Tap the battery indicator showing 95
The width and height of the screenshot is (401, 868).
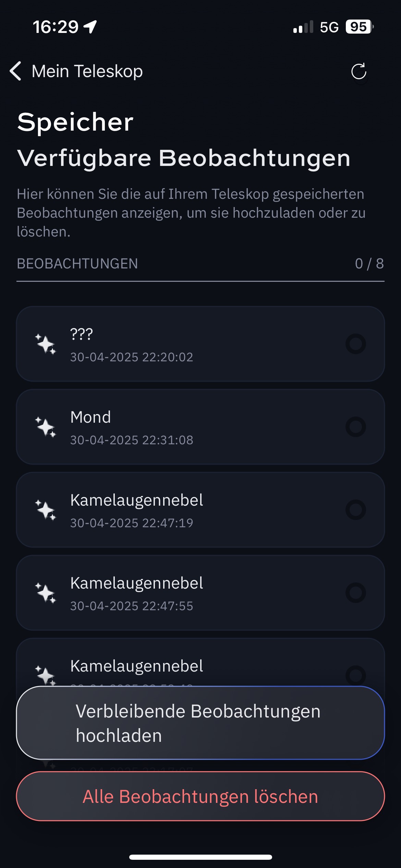coord(359,27)
